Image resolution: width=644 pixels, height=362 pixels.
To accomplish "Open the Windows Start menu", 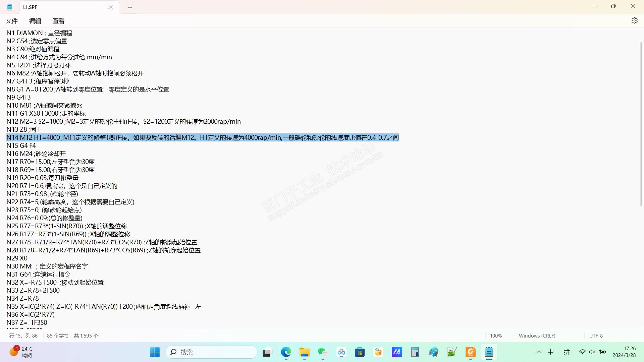I will pos(155,352).
